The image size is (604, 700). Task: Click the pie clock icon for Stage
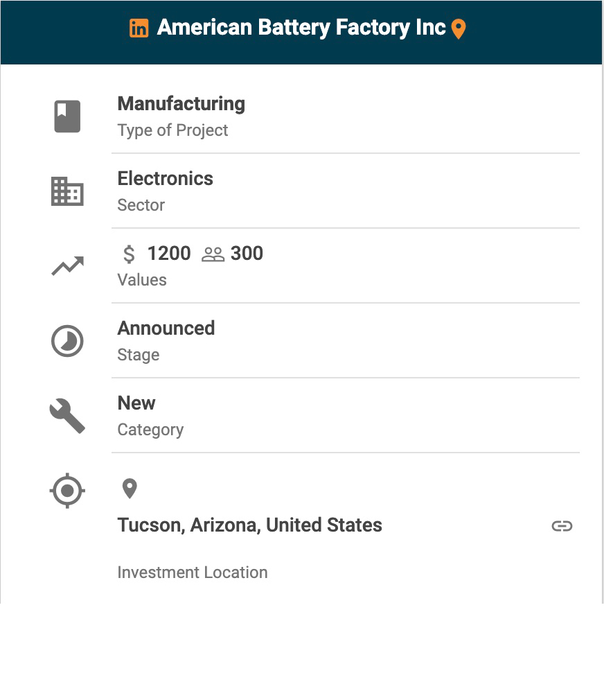pos(67,341)
